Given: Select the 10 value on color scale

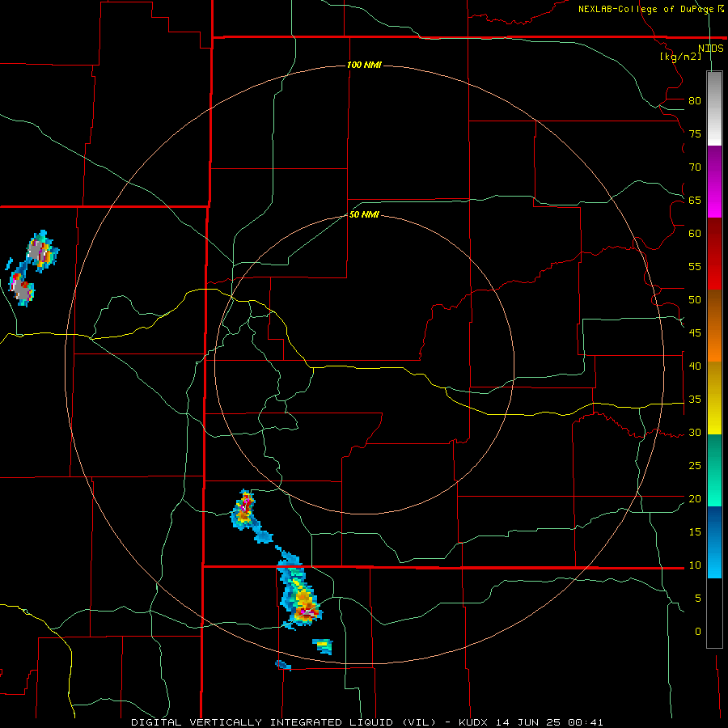Looking at the screenshot, I should pyautogui.click(x=695, y=565).
